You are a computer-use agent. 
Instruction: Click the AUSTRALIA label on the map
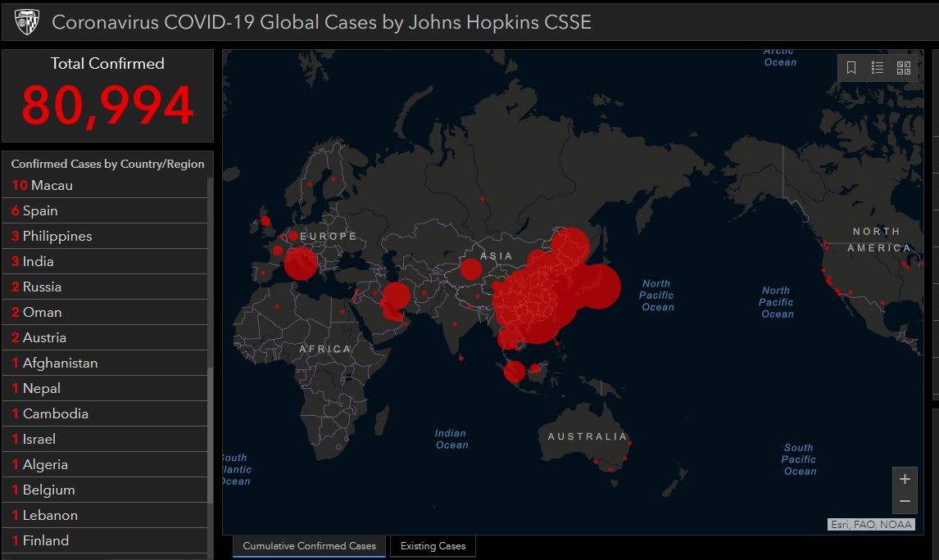(x=587, y=436)
